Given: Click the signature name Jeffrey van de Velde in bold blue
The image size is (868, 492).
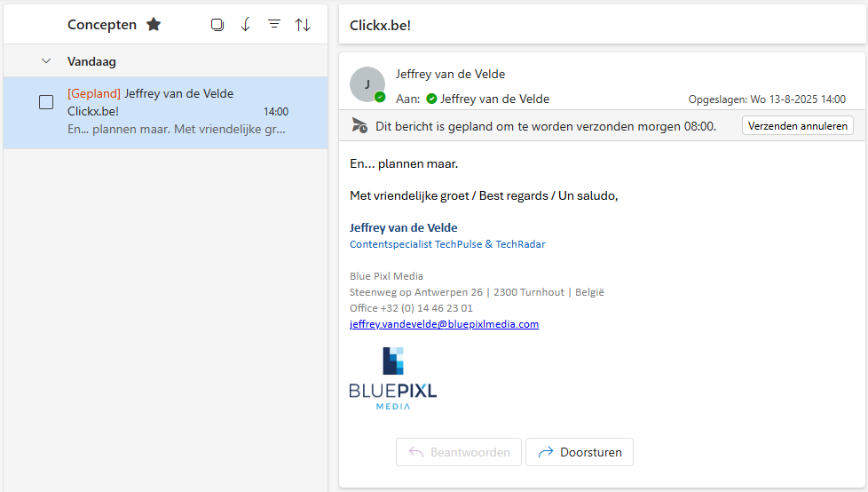Looking at the screenshot, I should point(404,227).
